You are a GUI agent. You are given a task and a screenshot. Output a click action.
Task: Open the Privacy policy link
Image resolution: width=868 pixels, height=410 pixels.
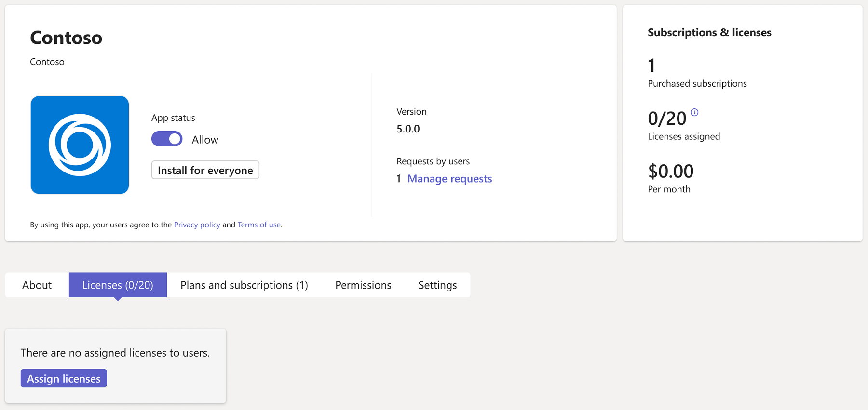[x=197, y=225]
